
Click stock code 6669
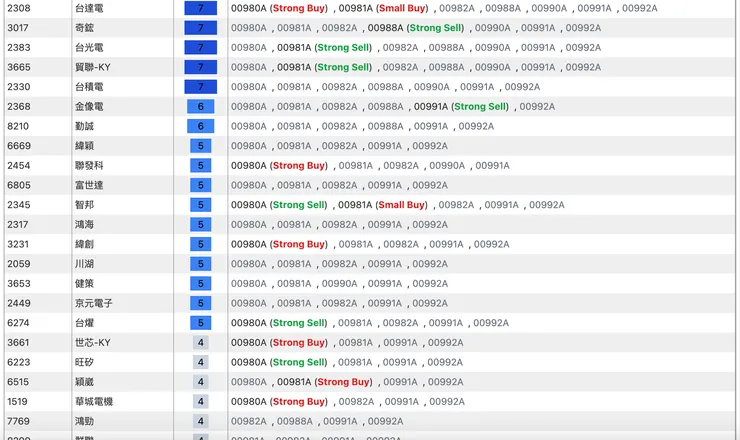click(19, 146)
